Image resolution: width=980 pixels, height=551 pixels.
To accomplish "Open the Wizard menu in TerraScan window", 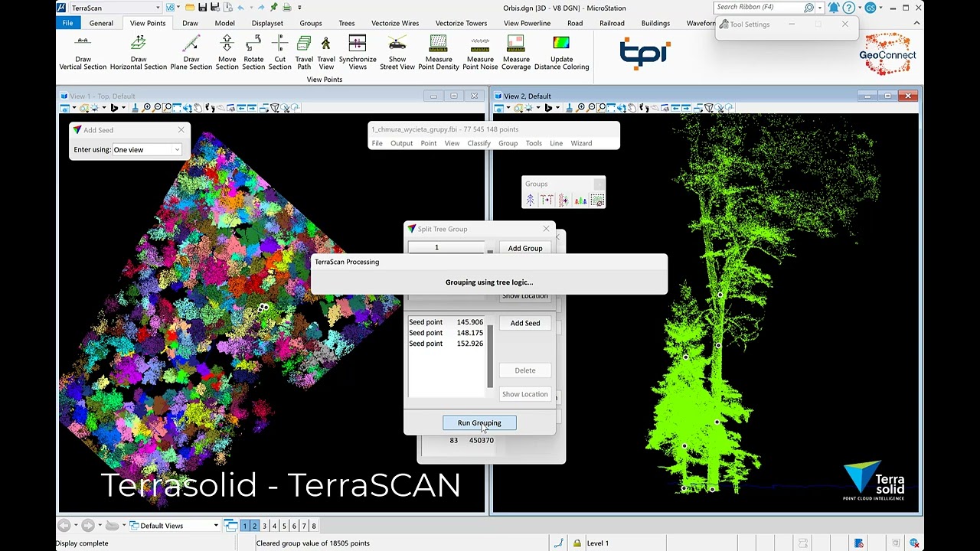I will point(581,143).
